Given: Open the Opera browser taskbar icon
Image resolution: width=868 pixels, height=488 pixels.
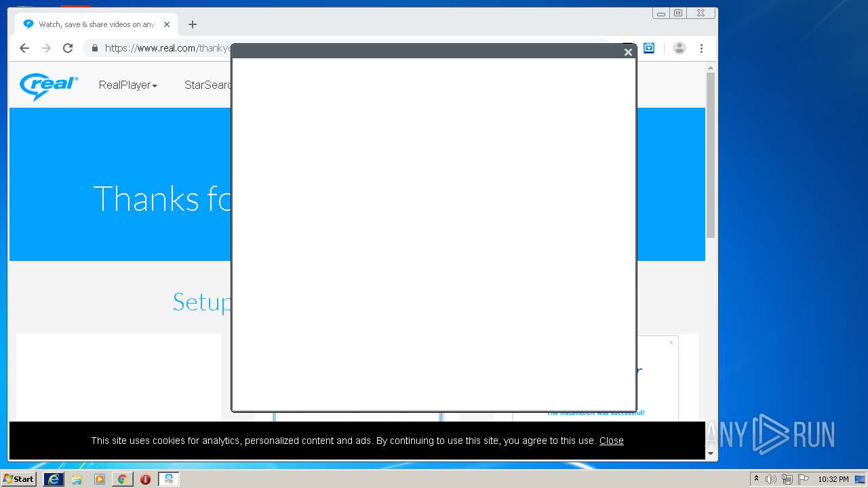Looking at the screenshot, I should [145, 479].
